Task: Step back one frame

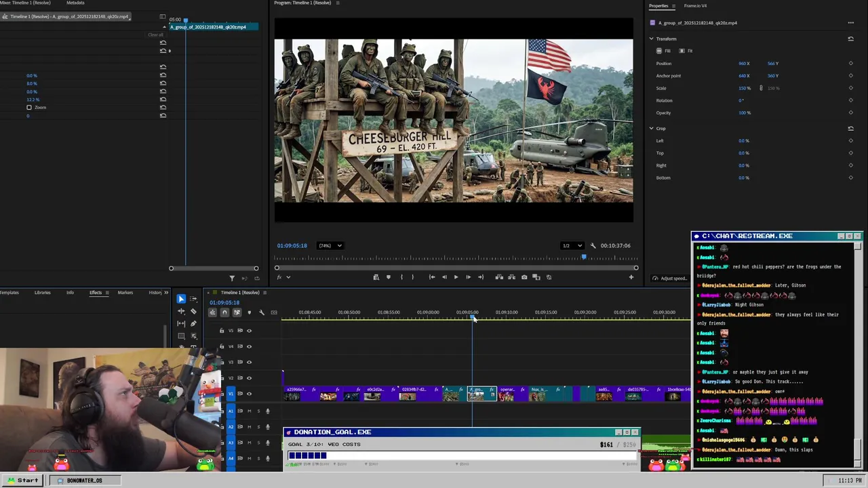Action: click(x=444, y=277)
